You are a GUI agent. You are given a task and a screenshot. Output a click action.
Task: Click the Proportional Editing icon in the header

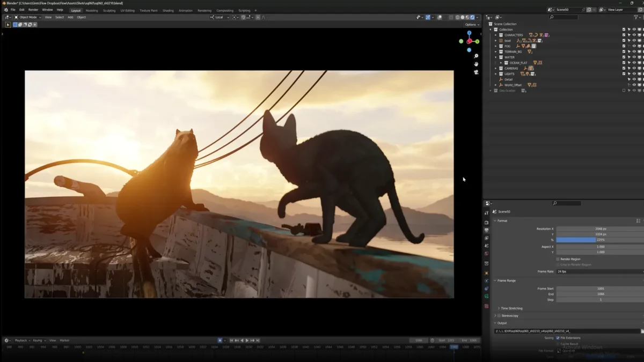click(258, 17)
